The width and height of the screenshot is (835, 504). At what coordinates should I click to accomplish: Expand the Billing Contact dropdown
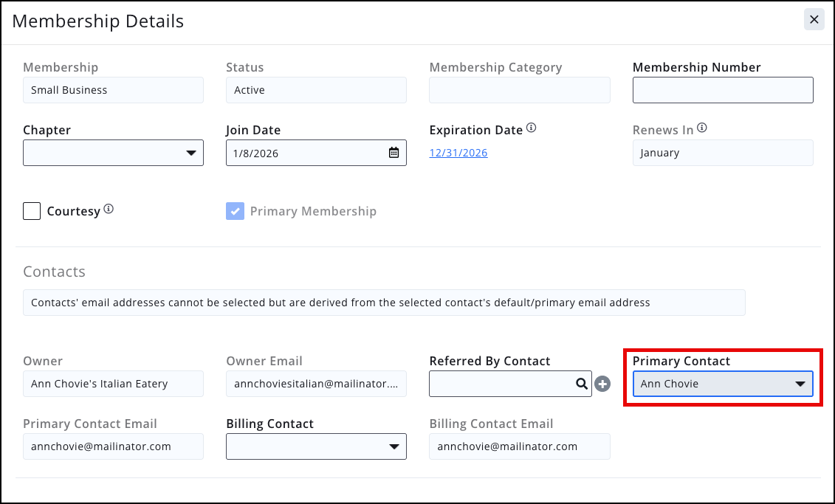[316, 446]
